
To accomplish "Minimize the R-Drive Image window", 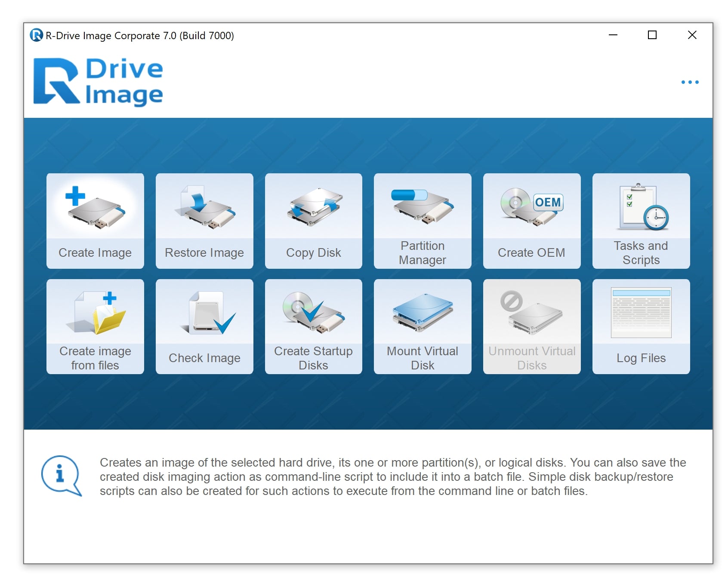I will pyautogui.click(x=613, y=35).
